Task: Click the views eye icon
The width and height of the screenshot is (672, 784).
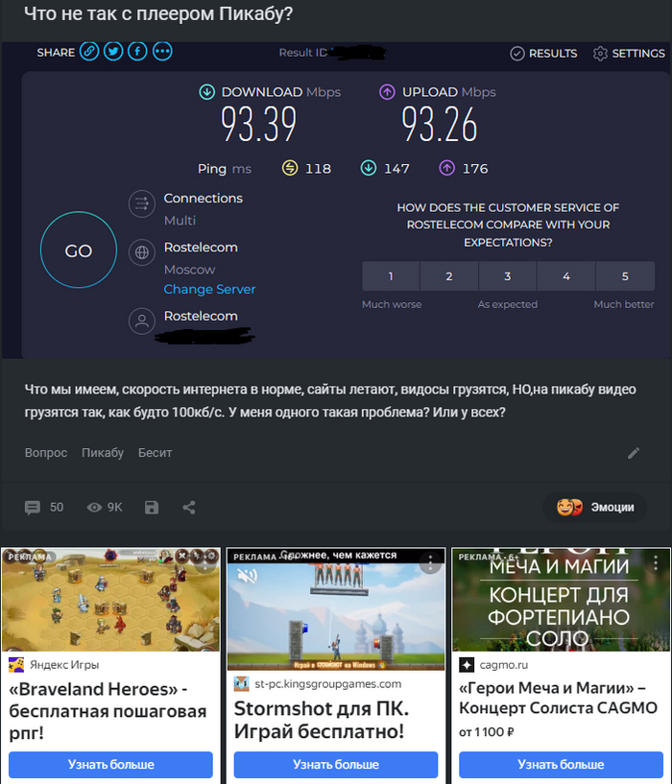Action: 94,508
